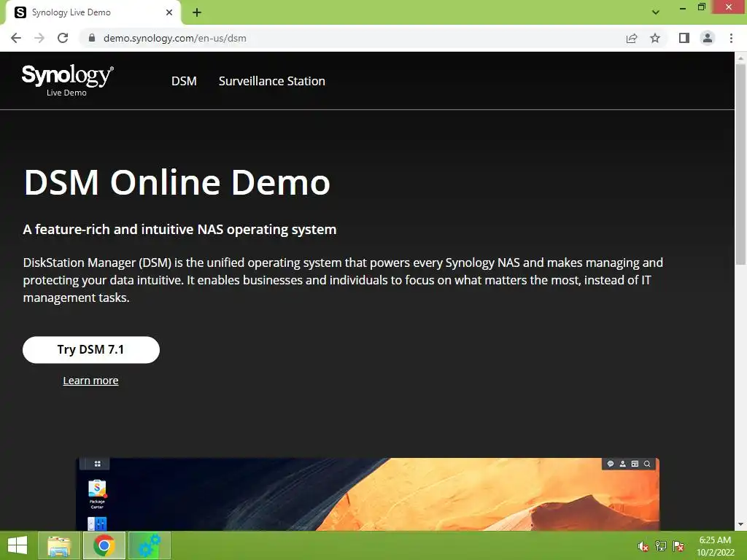Close the Synology Live Demo tab

169,12
